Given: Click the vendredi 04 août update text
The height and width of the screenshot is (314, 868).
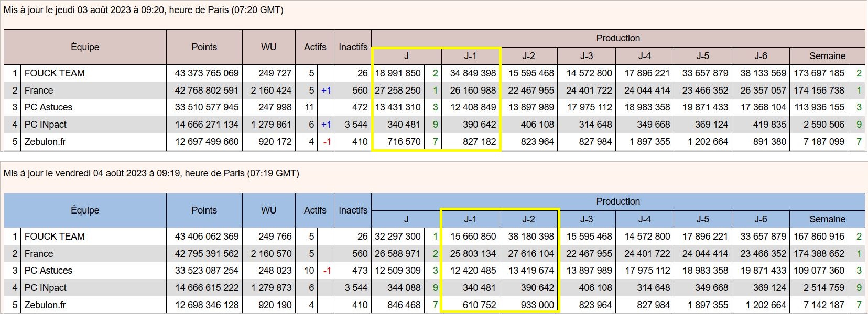Looking at the screenshot, I should [151, 173].
